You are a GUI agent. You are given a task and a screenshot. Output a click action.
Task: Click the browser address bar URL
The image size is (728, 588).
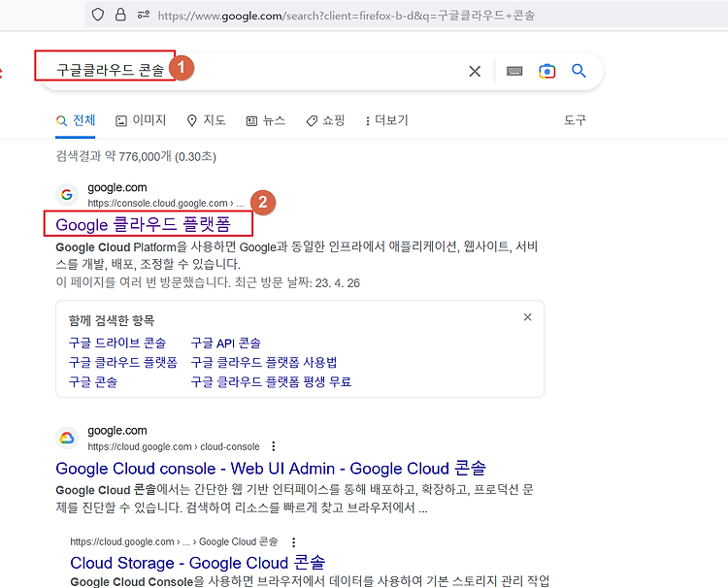346,16
